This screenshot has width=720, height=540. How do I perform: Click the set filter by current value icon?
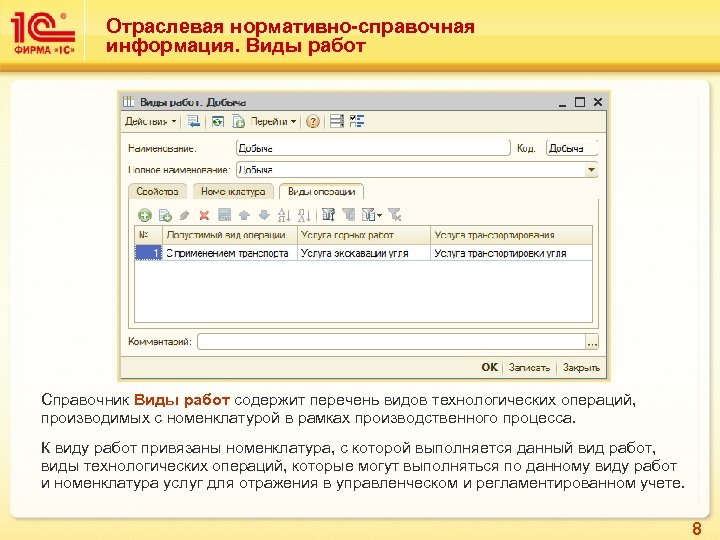[x=328, y=214]
